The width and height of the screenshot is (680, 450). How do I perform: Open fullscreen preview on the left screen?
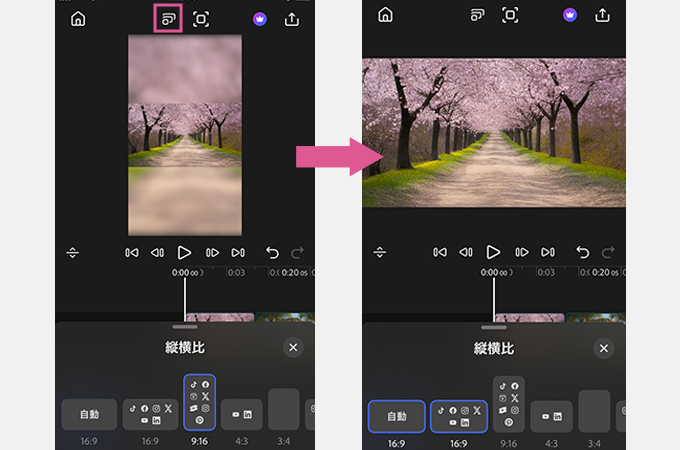tap(201, 18)
